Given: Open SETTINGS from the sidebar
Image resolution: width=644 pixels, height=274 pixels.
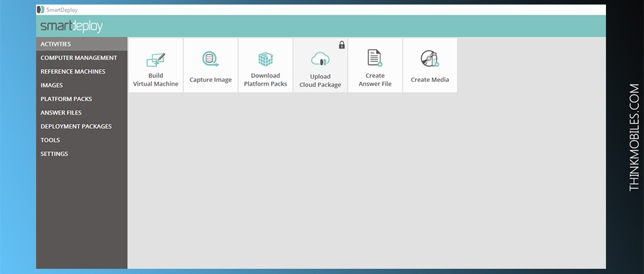Looking at the screenshot, I should (82, 154).
